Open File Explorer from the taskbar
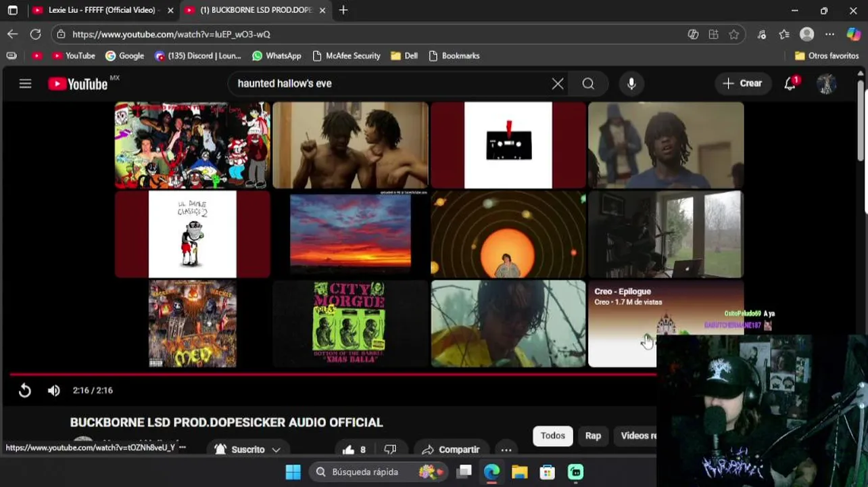 519,471
